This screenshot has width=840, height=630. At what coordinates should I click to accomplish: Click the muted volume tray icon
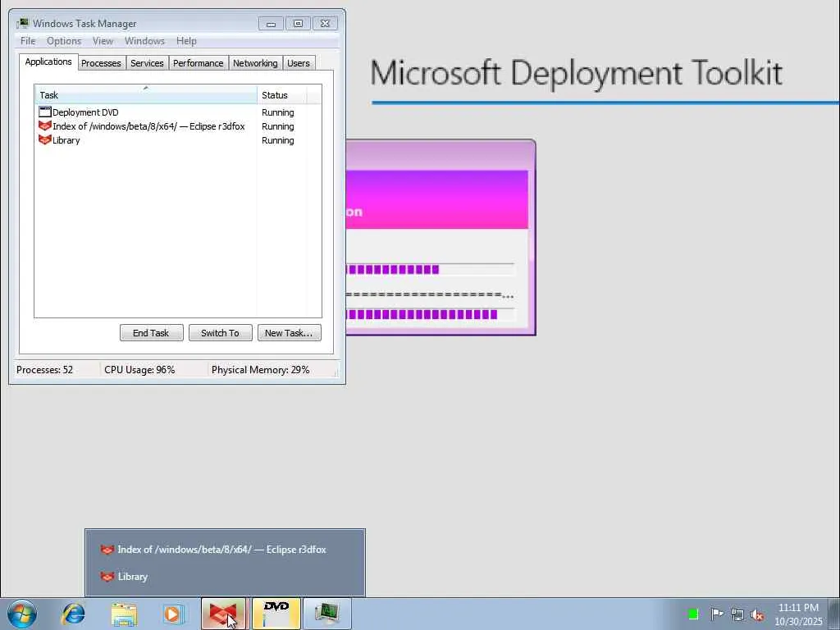[x=757, y=614]
